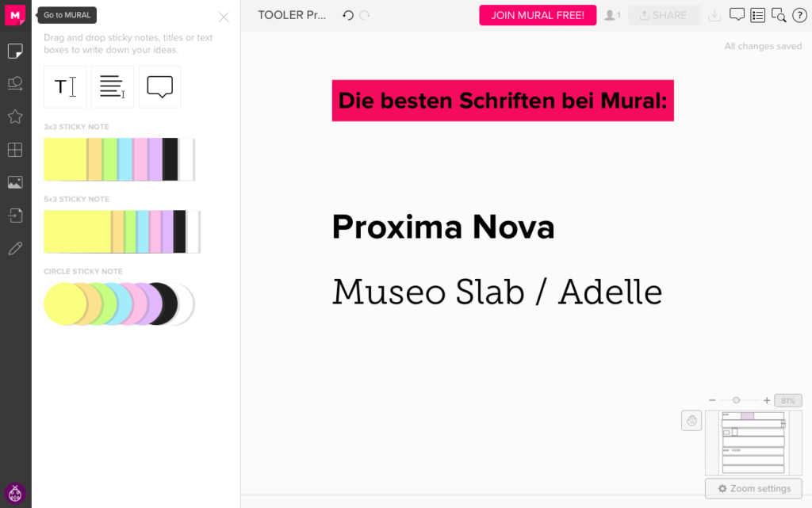Open the help question mark icon
The width and height of the screenshot is (812, 508).
799,15
